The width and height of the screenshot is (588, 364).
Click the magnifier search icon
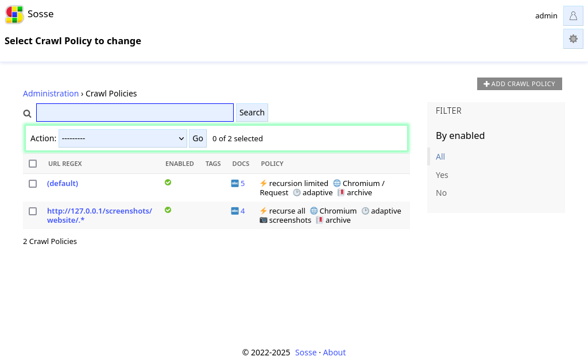pos(27,113)
